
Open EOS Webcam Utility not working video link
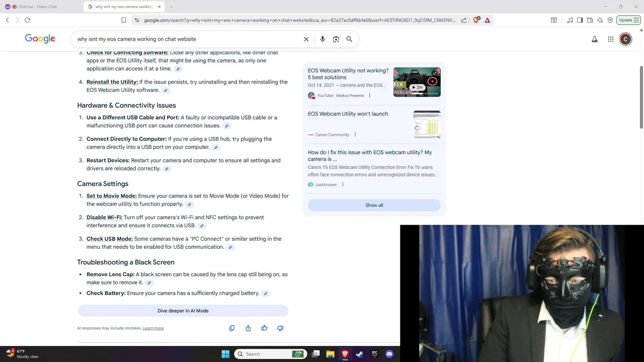coord(348,74)
